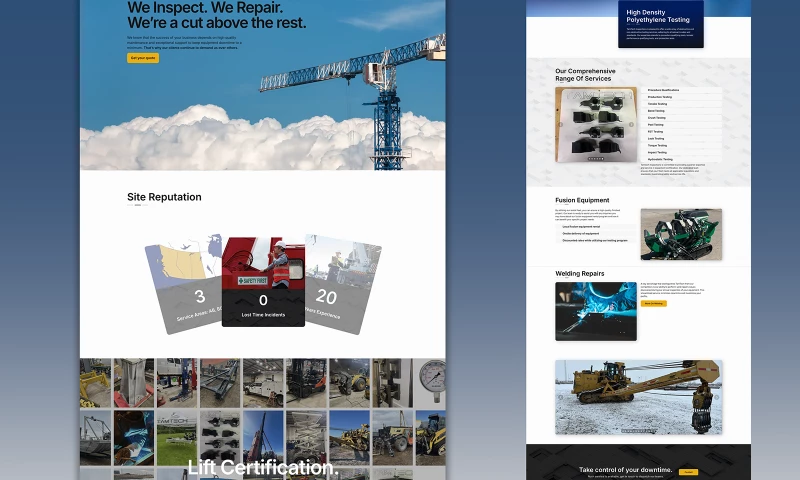The image size is (800, 480).
Task: Click 'Discounted rates' fusion equipment list item
Action: coord(595,240)
